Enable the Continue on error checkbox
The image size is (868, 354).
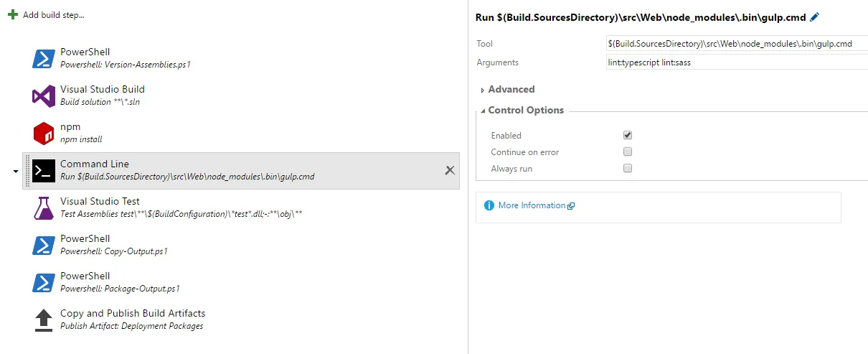tap(628, 152)
